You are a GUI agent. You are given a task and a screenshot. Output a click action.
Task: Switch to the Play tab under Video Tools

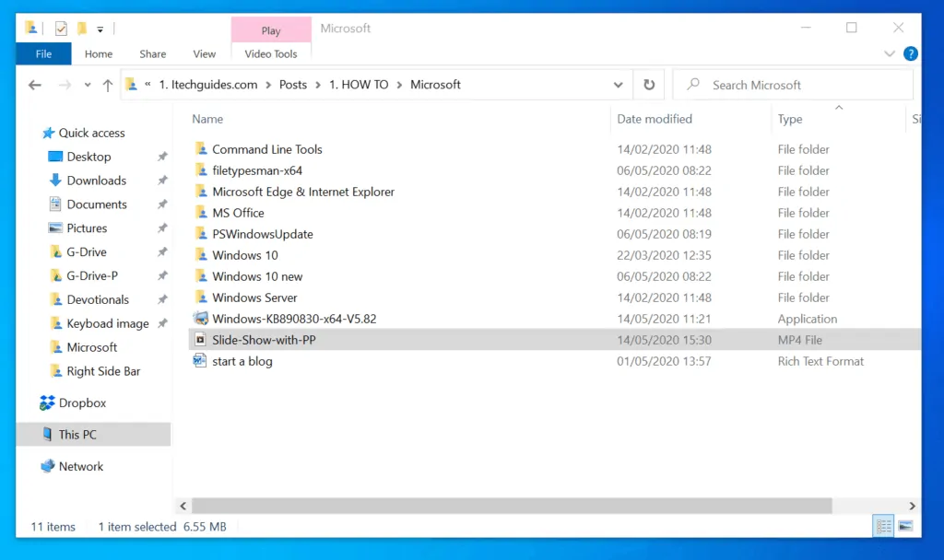coord(270,29)
